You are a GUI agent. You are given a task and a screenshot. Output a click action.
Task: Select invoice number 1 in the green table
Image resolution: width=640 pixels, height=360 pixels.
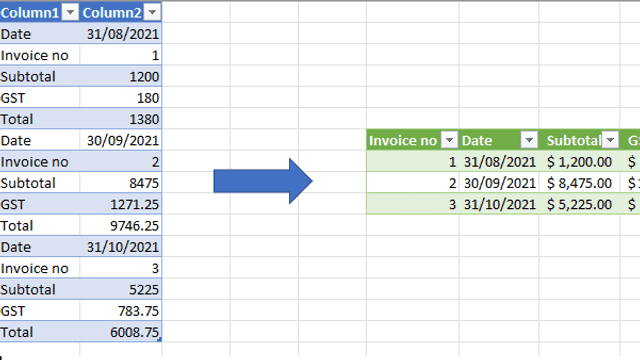pos(413,162)
